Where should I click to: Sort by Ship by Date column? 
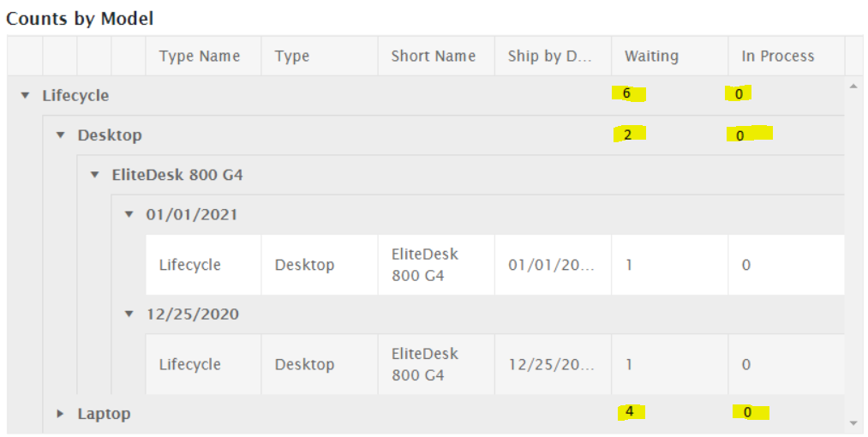tap(550, 57)
